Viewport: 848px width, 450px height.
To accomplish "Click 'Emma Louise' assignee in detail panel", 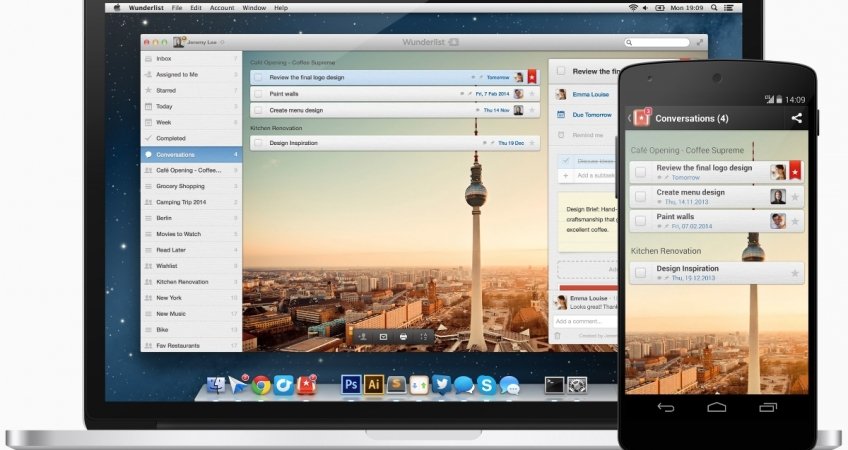I will 591,95.
